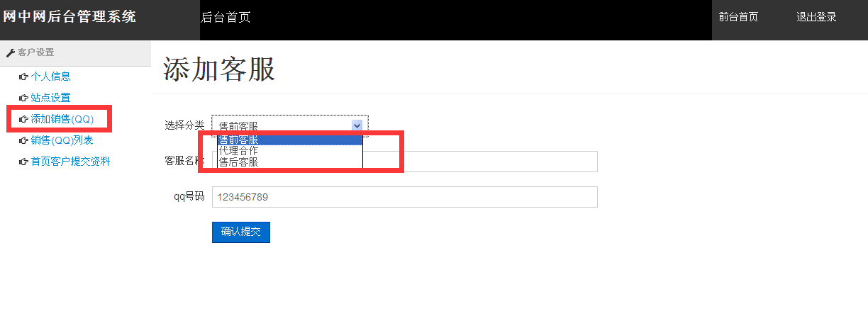Click 退出登录 to log out
This screenshot has height=333, width=868.
(x=816, y=18)
